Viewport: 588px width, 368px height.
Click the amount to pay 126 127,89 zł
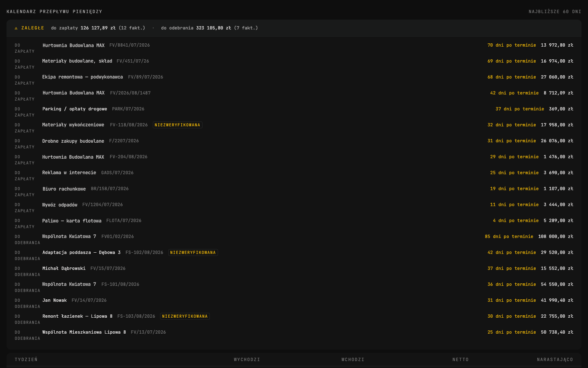98,28
